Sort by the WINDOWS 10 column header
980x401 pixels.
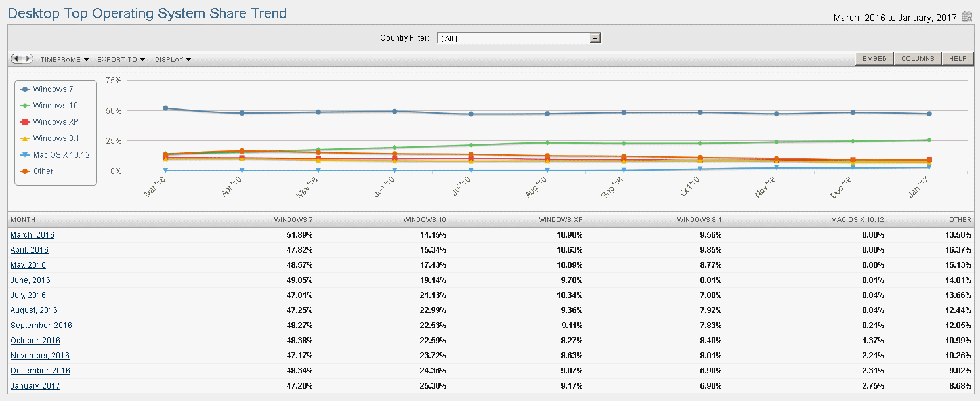tap(425, 220)
